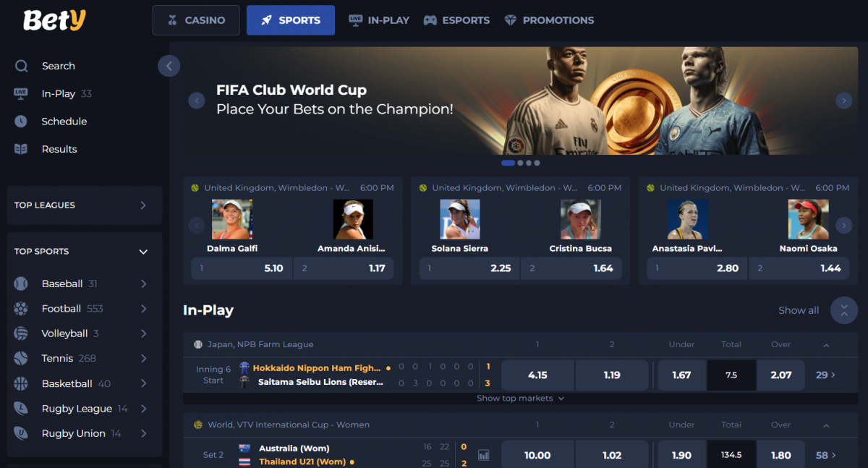Bet on Cristina Bucsa at 1.64
This screenshot has width=868, height=468.
pyautogui.click(x=572, y=268)
